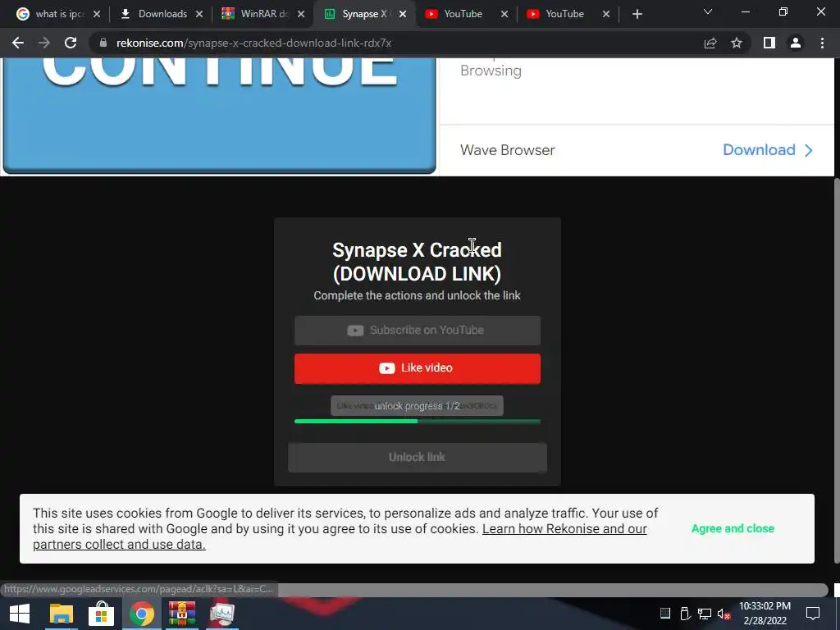840x630 pixels.
Task: Open the monitor app taskbar icon
Action: click(x=222, y=614)
